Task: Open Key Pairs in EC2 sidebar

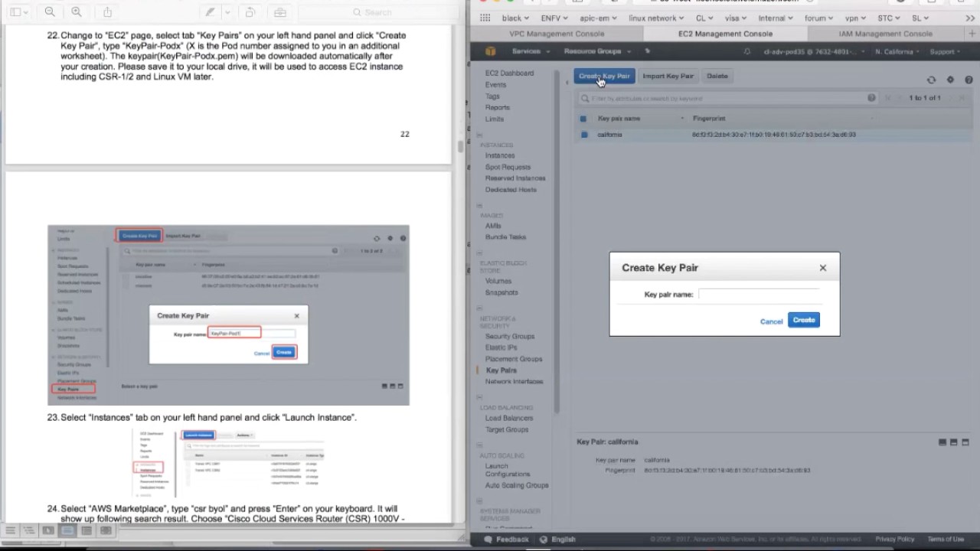Action: coord(501,370)
